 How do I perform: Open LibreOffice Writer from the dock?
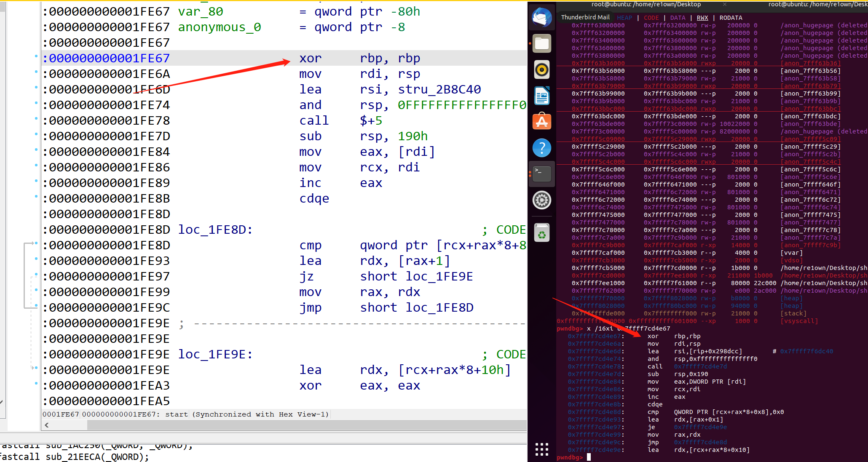click(542, 96)
